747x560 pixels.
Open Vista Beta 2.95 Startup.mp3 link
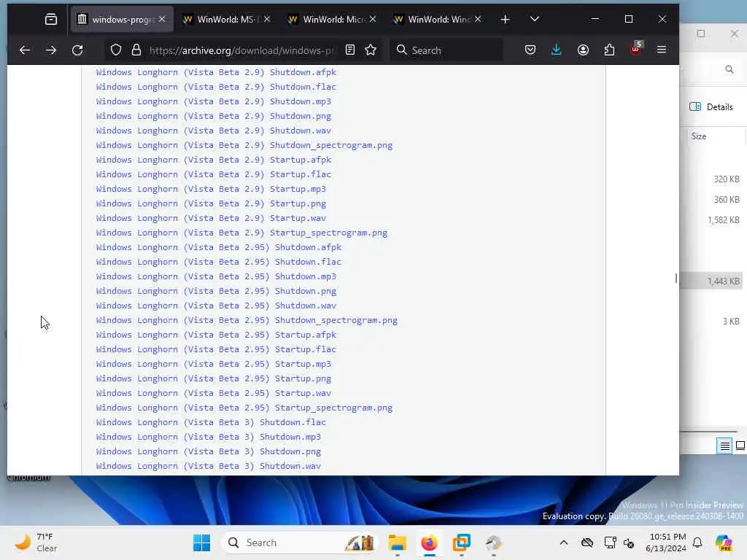(x=214, y=364)
